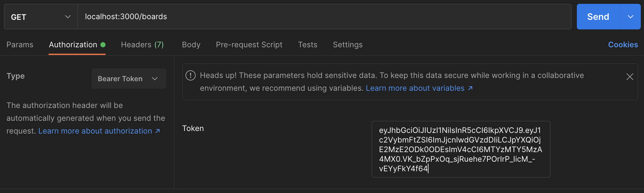This screenshot has height=193, width=644.
Task: Open the Settings tab
Action: [348, 45]
